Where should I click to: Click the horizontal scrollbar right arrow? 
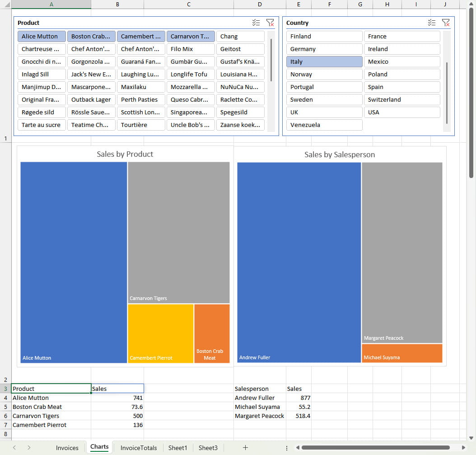tap(463, 447)
